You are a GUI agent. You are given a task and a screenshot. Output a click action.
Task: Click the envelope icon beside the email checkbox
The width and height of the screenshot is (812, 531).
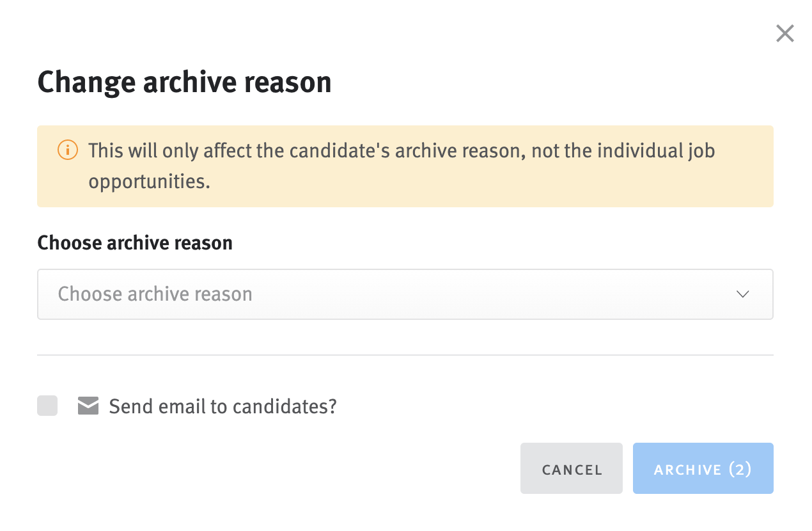[x=87, y=406]
